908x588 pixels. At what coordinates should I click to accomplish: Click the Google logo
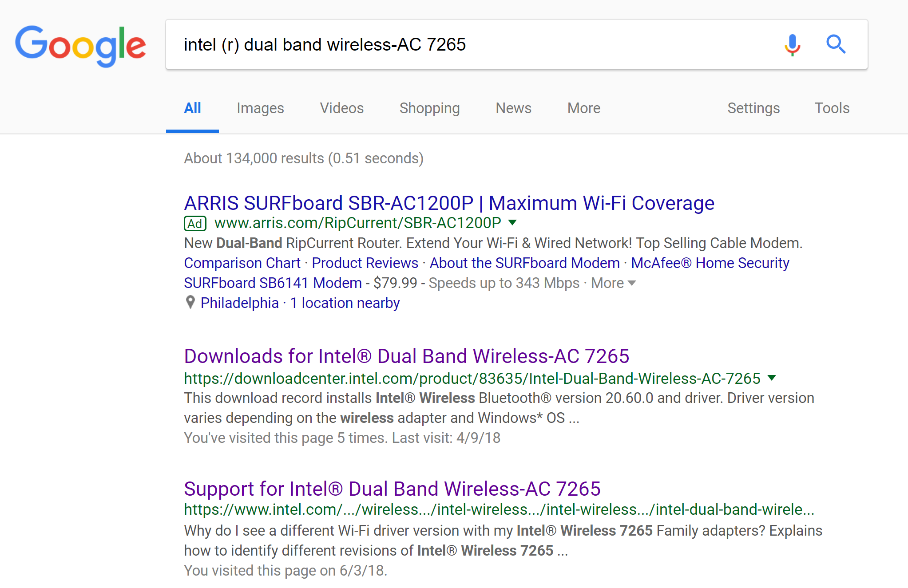(80, 46)
